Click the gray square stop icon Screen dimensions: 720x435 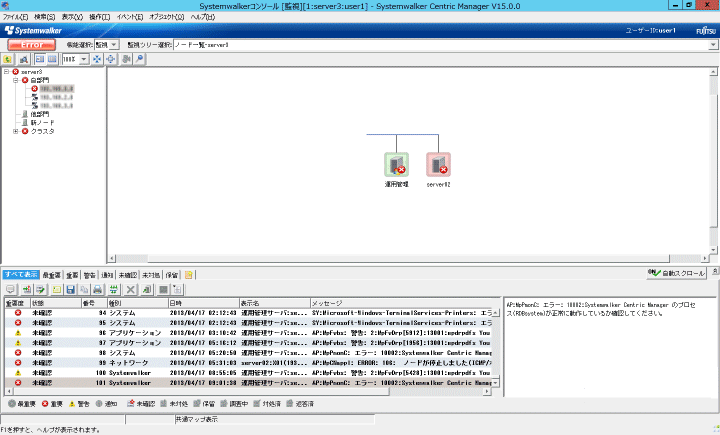163,289
